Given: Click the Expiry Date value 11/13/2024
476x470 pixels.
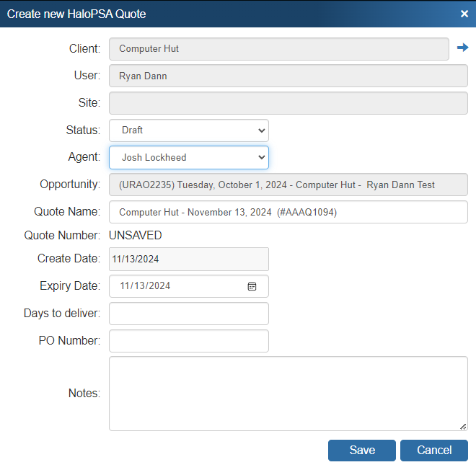Looking at the screenshot, I should (x=146, y=286).
